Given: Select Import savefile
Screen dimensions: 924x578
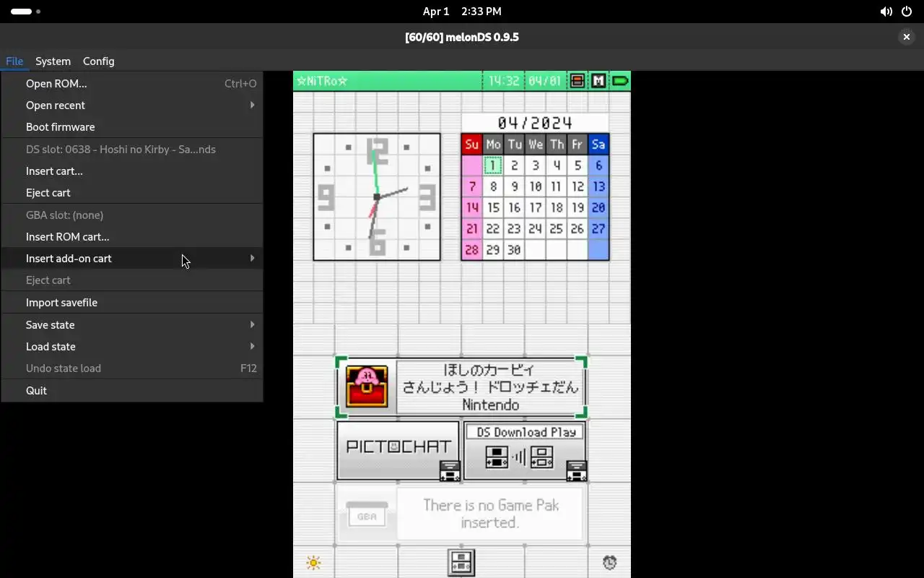Looking at the screenshot, I should coord(131,303).
